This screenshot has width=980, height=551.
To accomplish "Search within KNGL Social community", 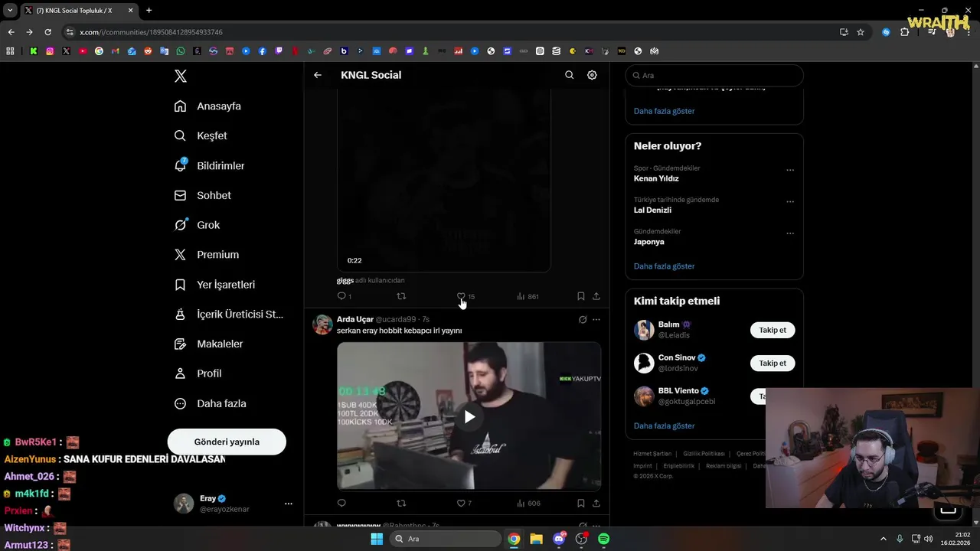I will pyautogui.click(x=569, y=75).
